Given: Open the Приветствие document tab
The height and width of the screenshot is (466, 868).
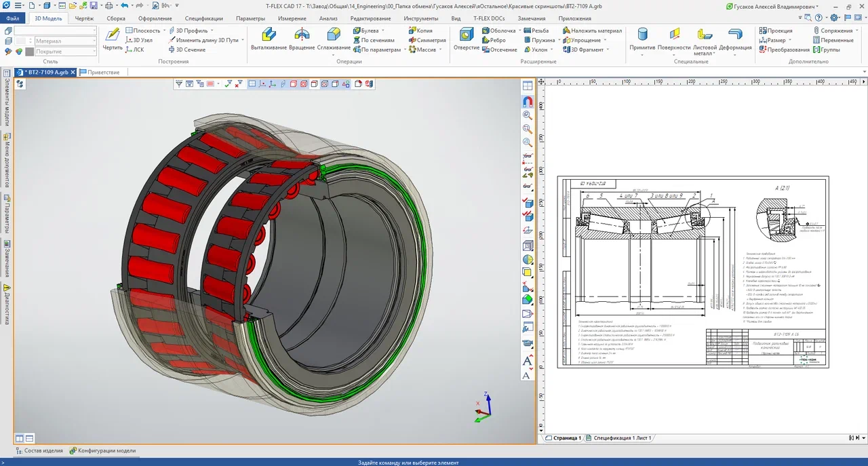Looking at the screenshot, I should click(x=102, y=72).
